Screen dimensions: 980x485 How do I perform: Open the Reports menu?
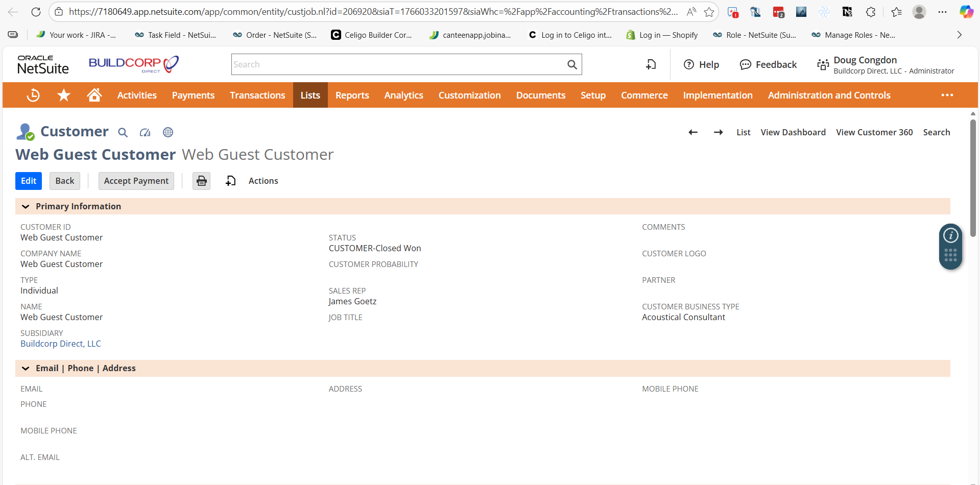click(352, 95)
